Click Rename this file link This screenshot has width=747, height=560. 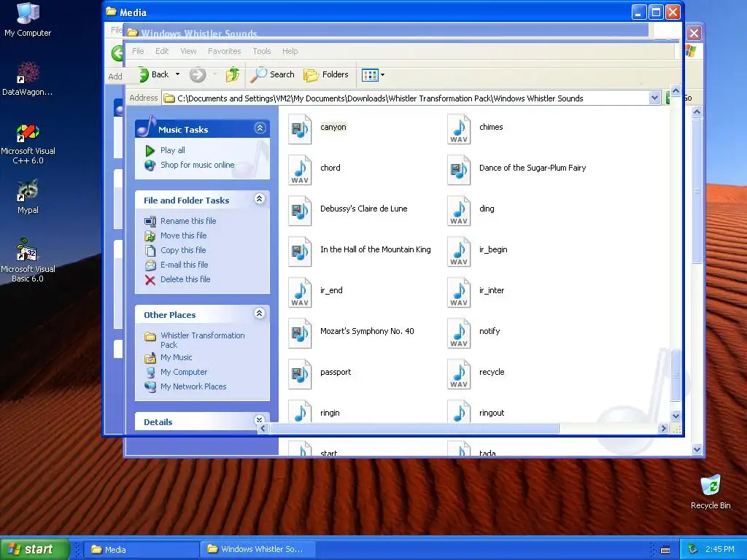[x=188, y=221]
